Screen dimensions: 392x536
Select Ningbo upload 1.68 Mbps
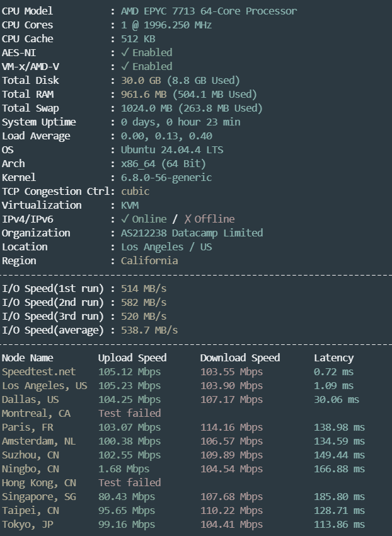pyautogui.click(x=124, y=469)
